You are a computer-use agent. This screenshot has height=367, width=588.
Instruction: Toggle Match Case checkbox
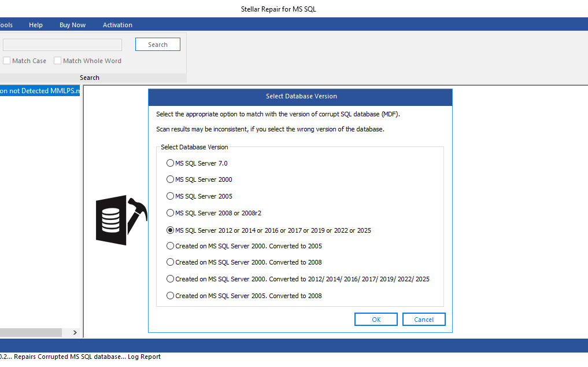click(x=7, y=60)
